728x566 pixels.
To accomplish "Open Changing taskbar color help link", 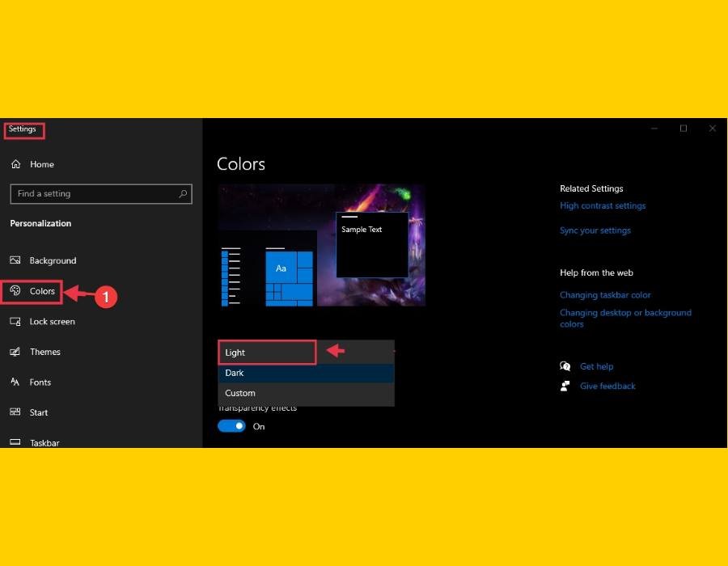I will click(x=605, y=295).
